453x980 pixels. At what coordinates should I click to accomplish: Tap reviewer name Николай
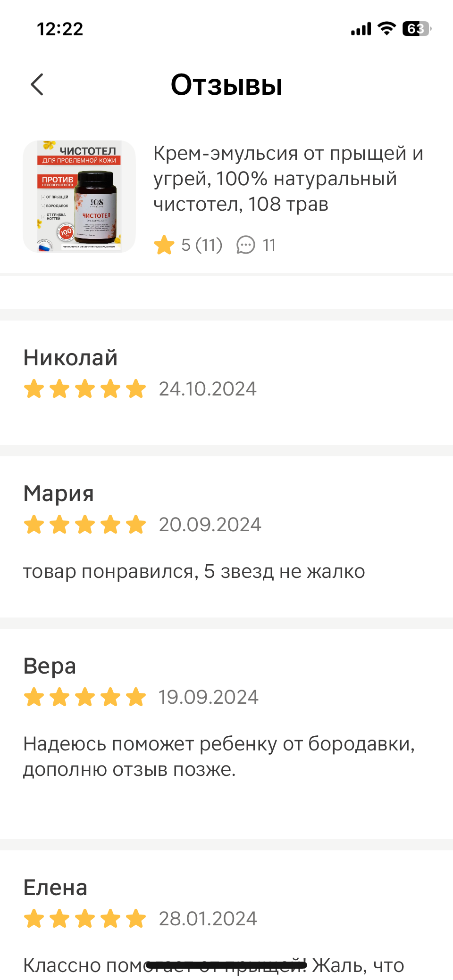(70, 358)
